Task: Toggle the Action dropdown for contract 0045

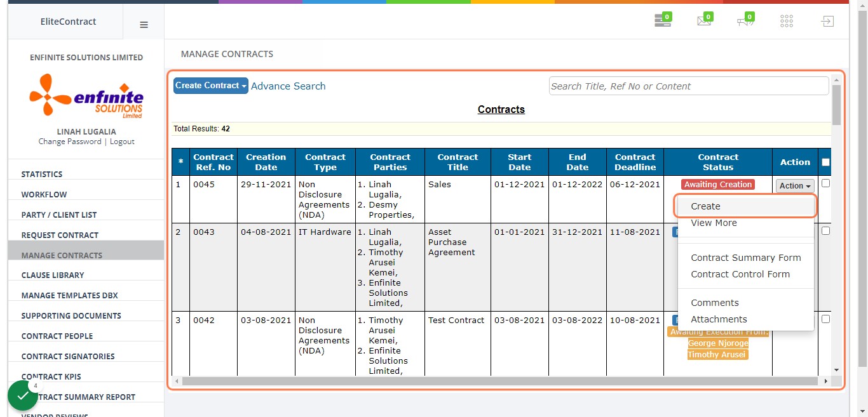Action: tap(795, 185)
